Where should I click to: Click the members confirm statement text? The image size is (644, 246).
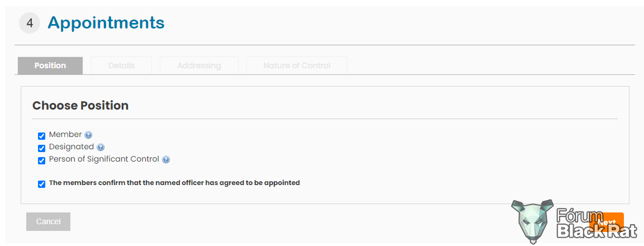[x=175, y=183]
